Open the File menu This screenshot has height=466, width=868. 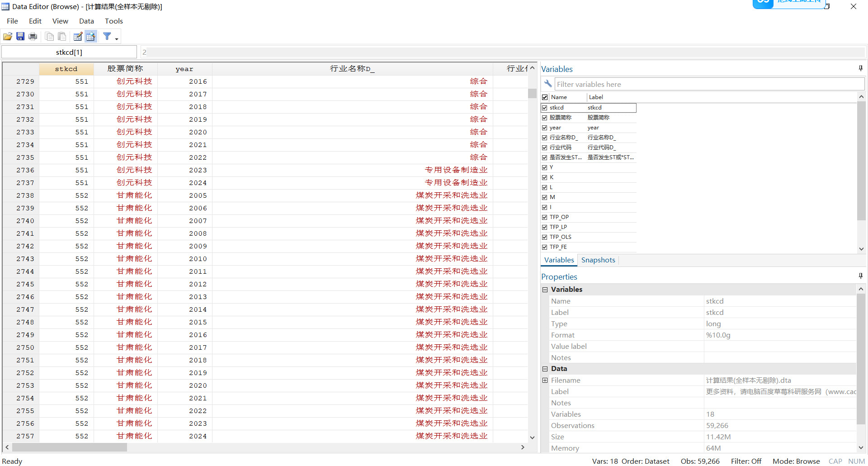pos(13,21)
